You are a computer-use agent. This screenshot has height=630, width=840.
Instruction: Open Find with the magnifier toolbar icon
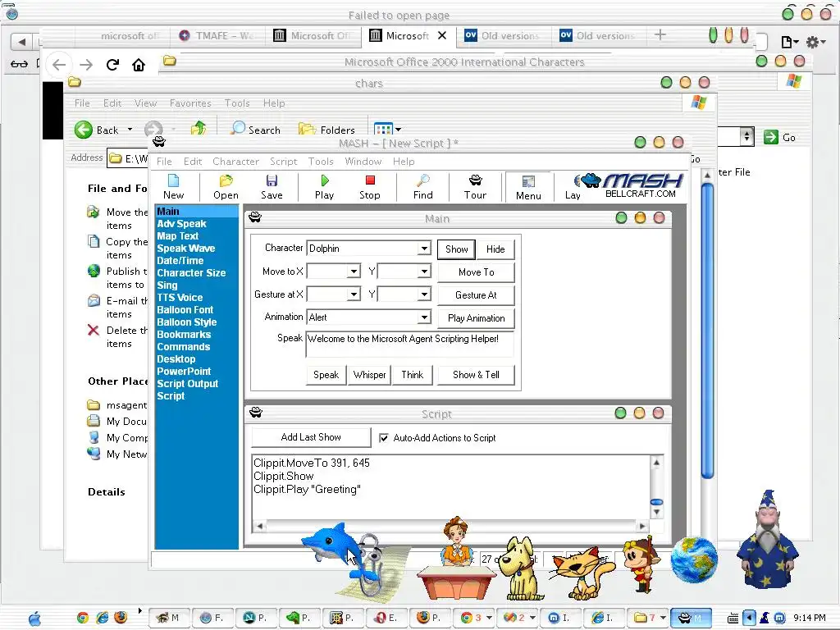tap(422, 187)
